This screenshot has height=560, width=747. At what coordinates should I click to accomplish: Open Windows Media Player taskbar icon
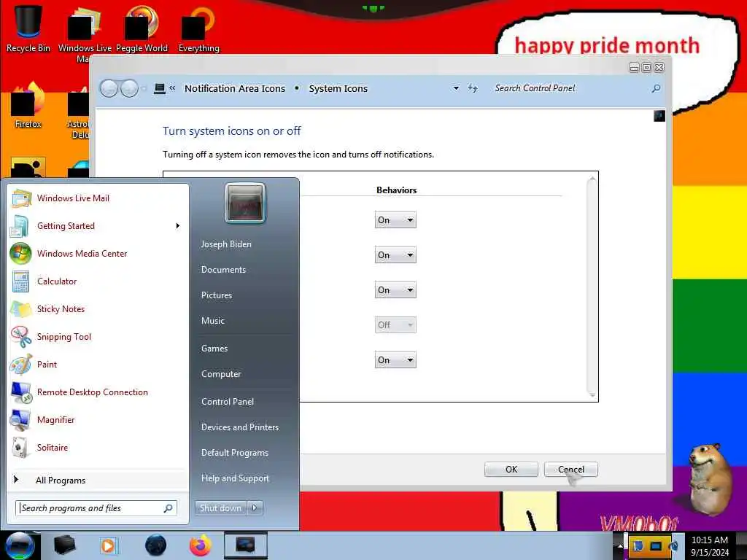pyautogui.click(x=108, y=545)
